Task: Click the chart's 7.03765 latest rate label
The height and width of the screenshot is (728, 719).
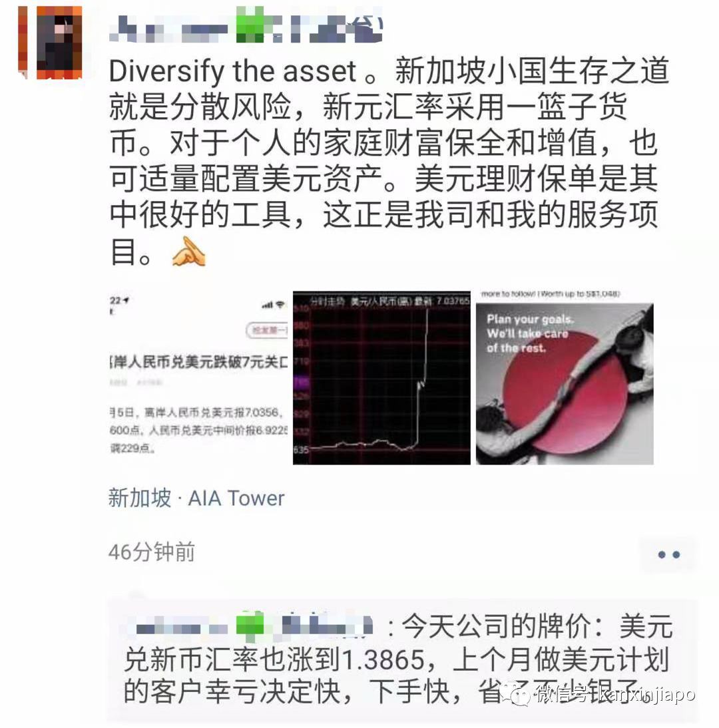Action: click(453, 301)
